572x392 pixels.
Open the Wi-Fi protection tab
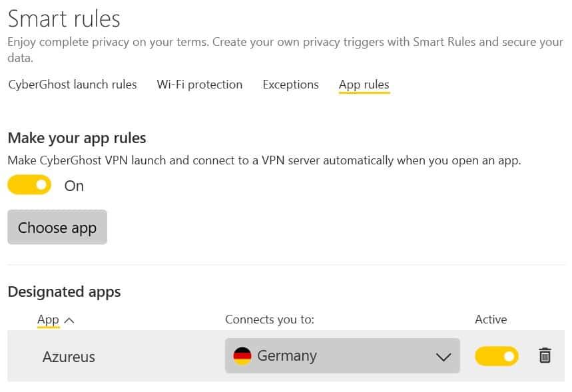[200, 85]
